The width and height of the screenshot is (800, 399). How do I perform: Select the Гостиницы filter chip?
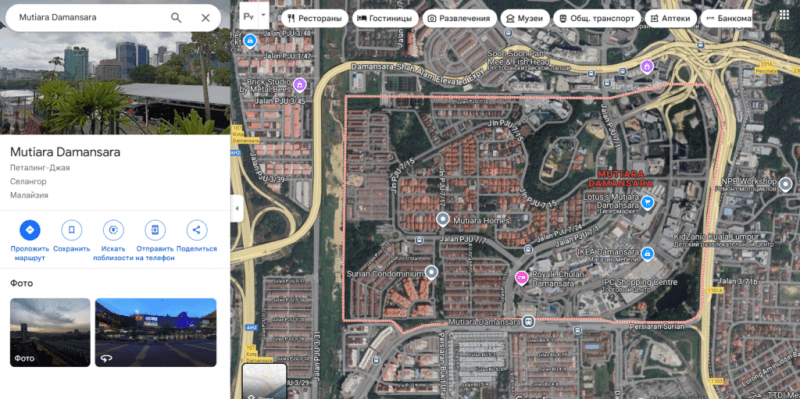(x=385, y=18)
